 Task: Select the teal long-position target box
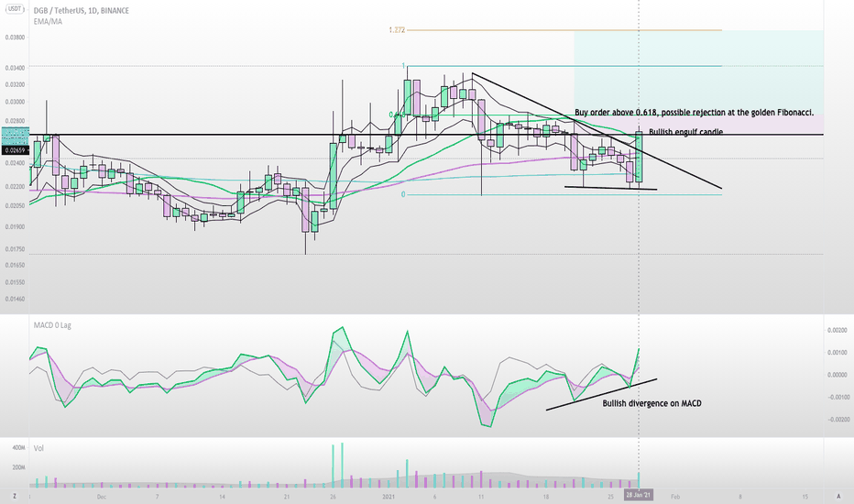(x=698, y=72)
